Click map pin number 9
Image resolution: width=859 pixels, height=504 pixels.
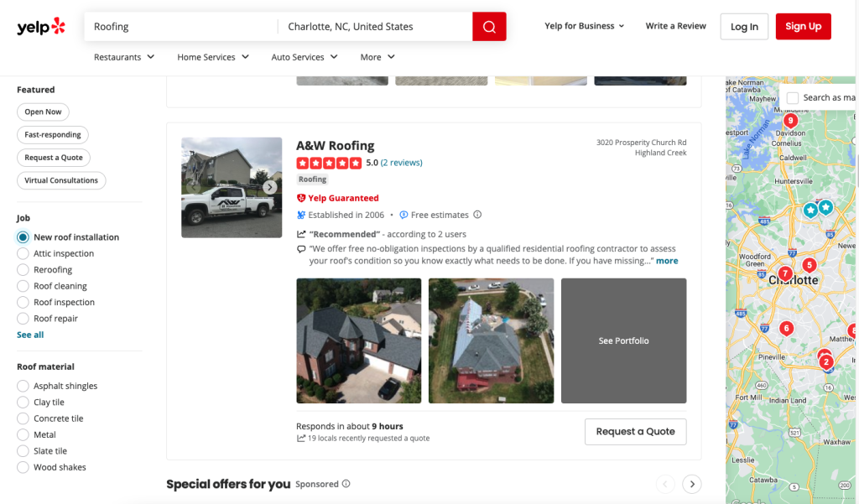(x=790, y=121)
